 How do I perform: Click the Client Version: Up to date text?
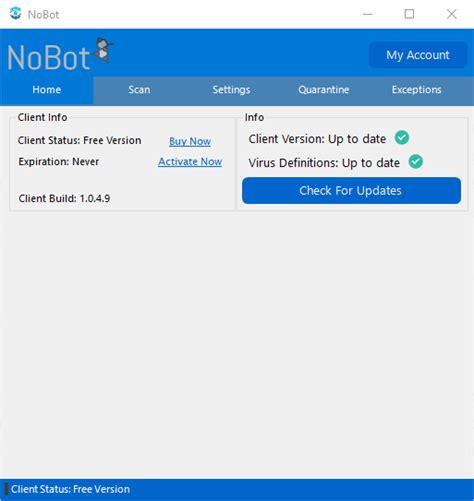tap(317, 139)
